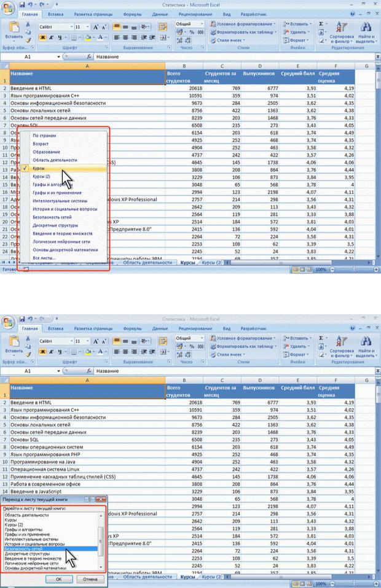Click formula bar with Название in dialog window

click(x=234, y=371)
